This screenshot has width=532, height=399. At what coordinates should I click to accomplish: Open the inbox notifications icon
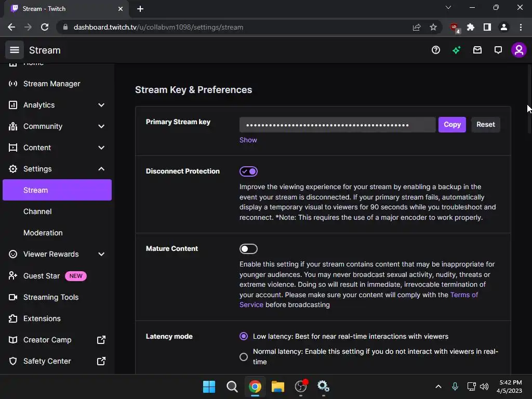(477, 50)
